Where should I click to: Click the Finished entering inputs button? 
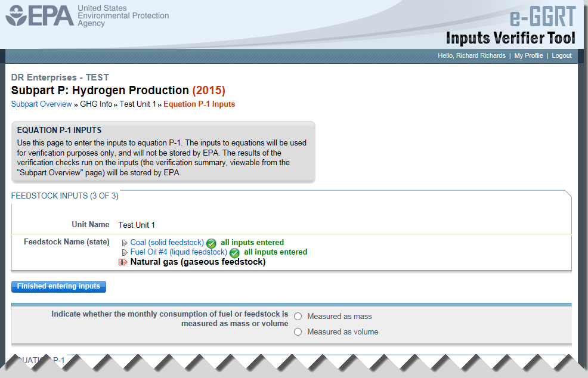[59, 287]
